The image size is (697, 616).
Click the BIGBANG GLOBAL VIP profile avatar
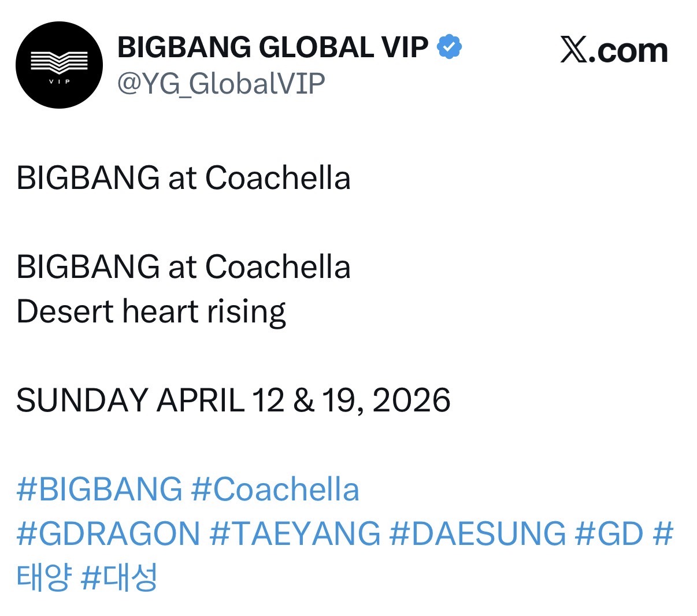click(x=59, y=65)
